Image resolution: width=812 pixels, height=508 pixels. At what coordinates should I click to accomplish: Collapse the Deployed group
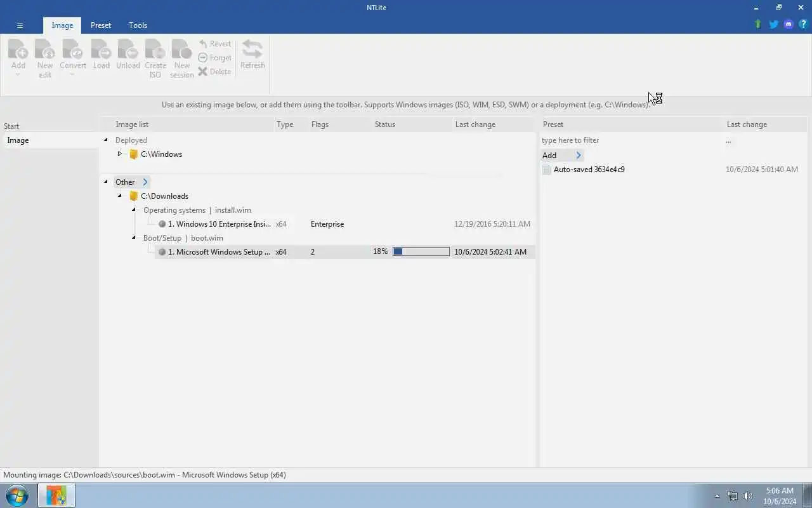pos(106,140)
